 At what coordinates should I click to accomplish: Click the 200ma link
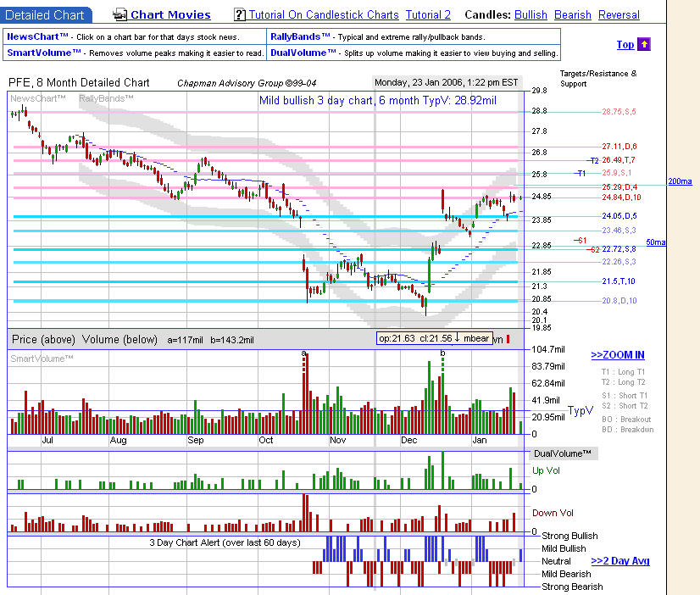tap(680, 181)
